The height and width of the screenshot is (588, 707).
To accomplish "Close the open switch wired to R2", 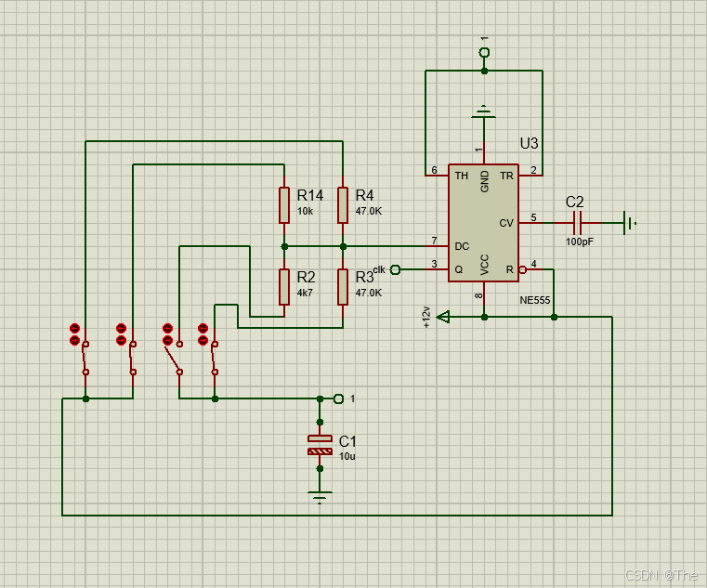I will click(x=174, y=358).
